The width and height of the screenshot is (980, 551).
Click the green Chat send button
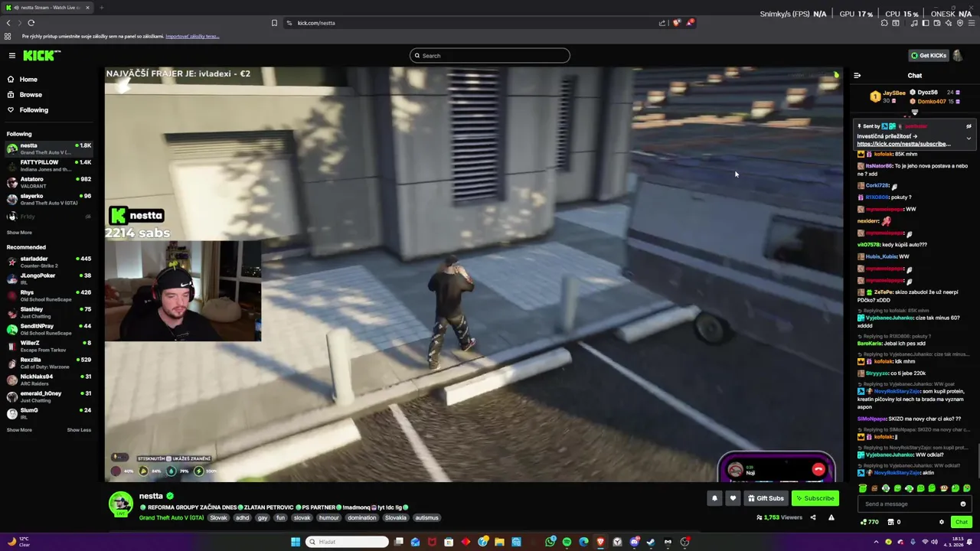coord(962,522)
